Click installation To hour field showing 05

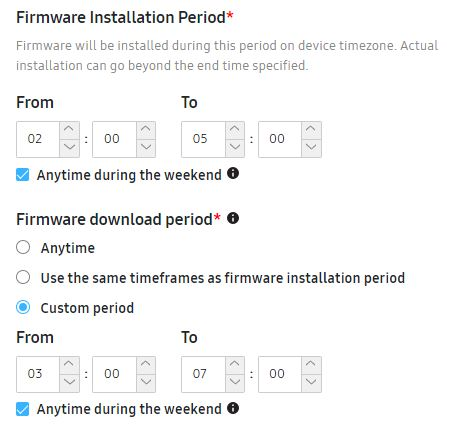(203, 139)
